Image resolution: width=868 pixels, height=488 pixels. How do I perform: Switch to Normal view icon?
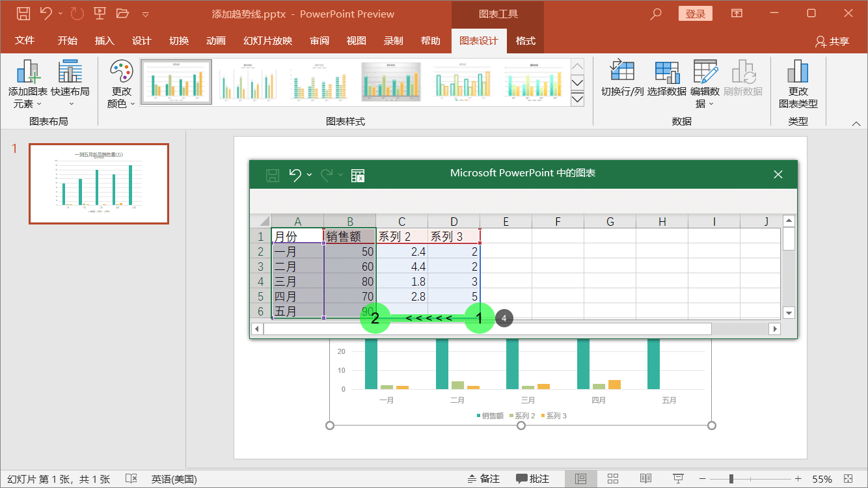coord(580,479)
